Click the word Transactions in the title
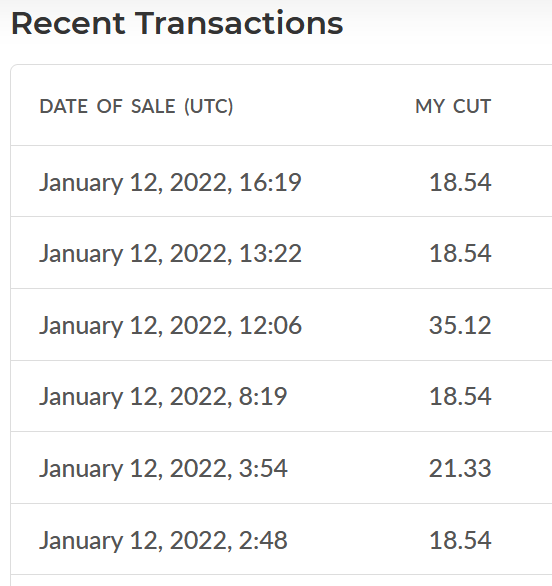 tap(239, 24)
